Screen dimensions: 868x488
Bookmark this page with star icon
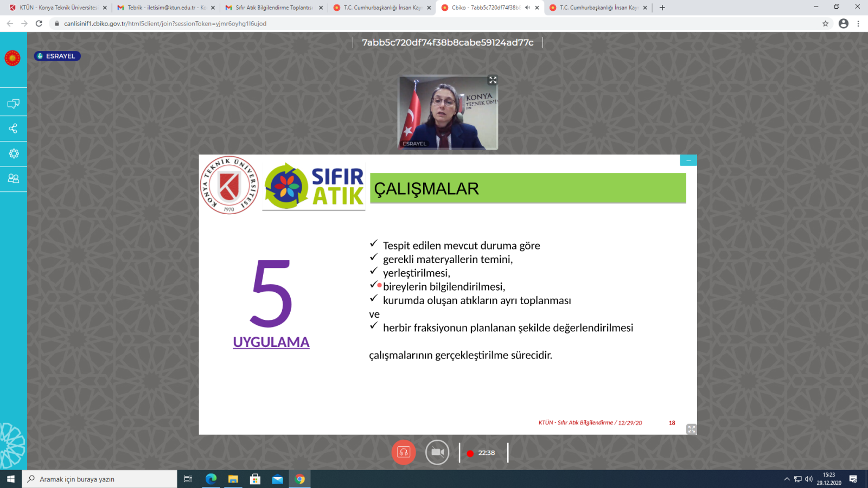[x=825, y=23]
